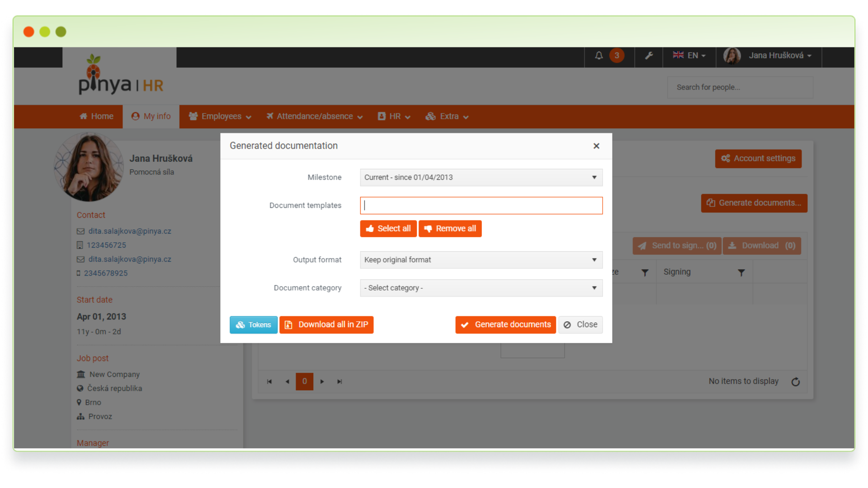Click the Apr 01, 2013 start date
This screenshot has width=868, height=488.
pos(101,317)
